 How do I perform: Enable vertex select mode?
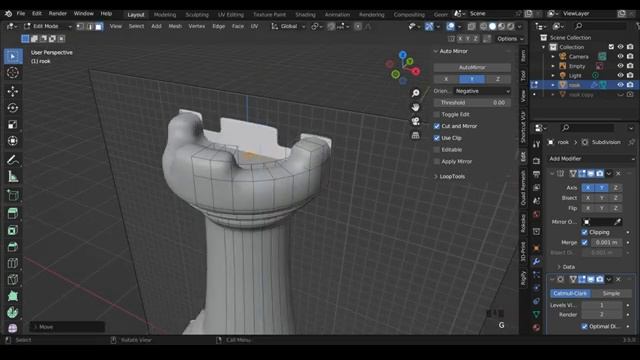(x=80, y=27)
